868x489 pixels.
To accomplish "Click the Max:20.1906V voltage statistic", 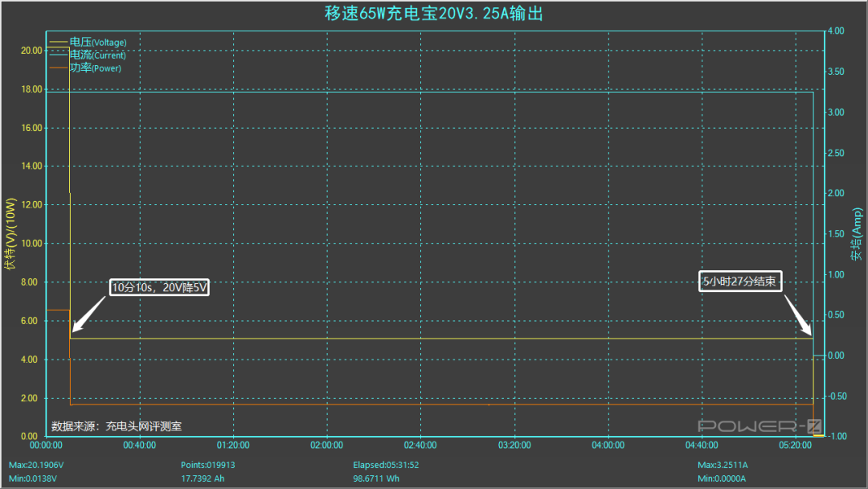I will tap(36, 465).
